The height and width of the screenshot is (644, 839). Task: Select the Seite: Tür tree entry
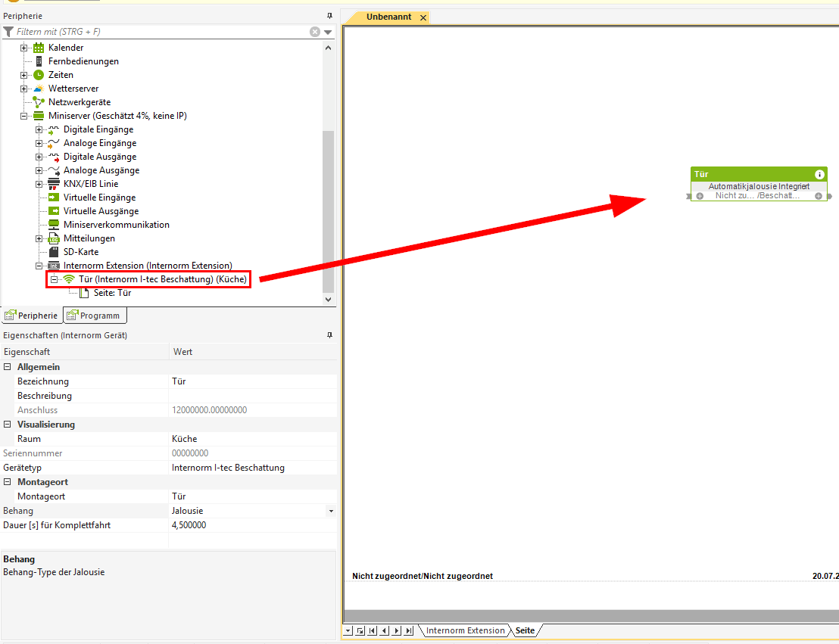click(x=112, y=293)
